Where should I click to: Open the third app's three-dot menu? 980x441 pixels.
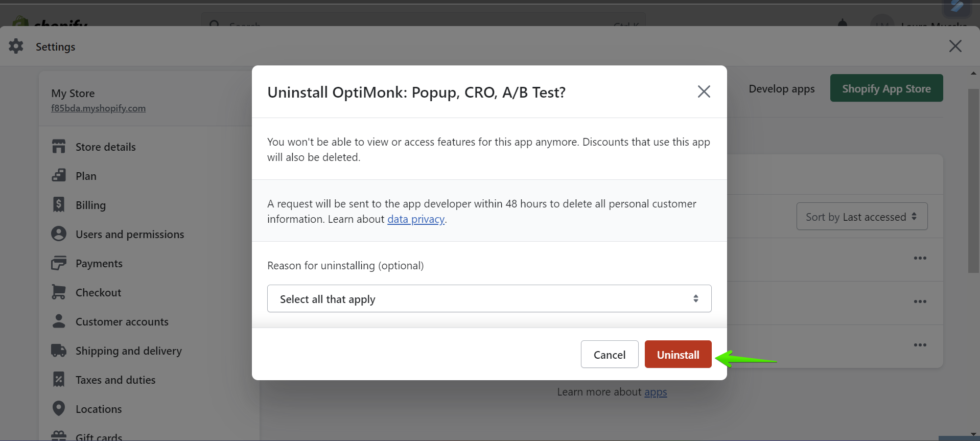point(920,345)
